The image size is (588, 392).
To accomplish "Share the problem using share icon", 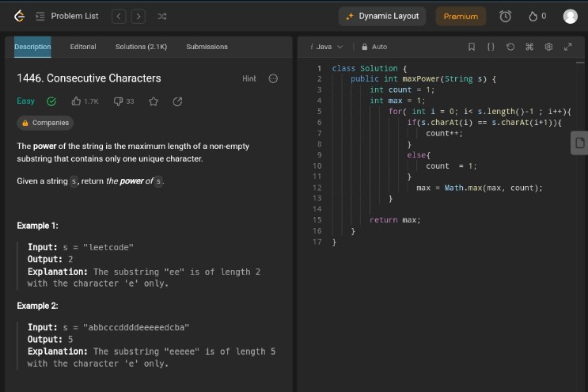I will (177, 101).
